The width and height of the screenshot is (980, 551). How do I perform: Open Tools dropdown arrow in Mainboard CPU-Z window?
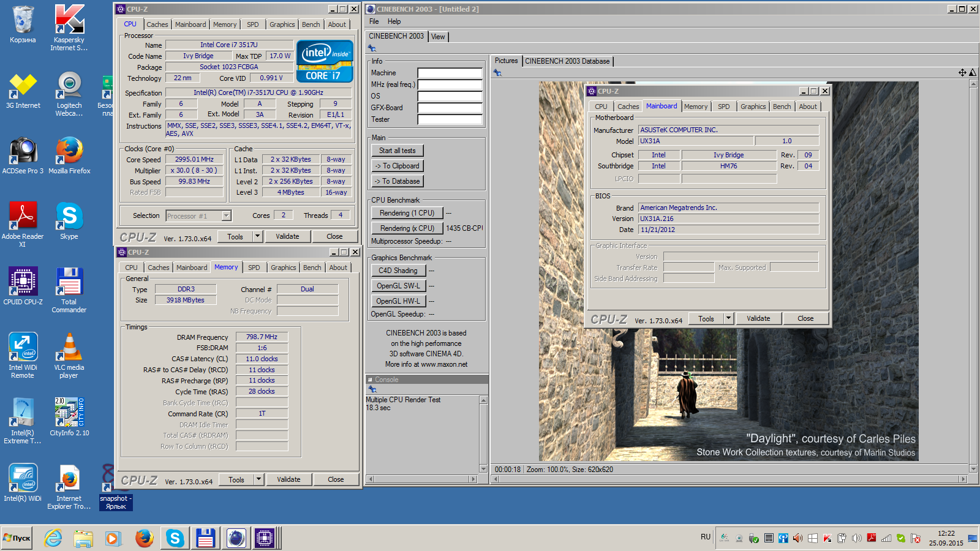point(729,318)
